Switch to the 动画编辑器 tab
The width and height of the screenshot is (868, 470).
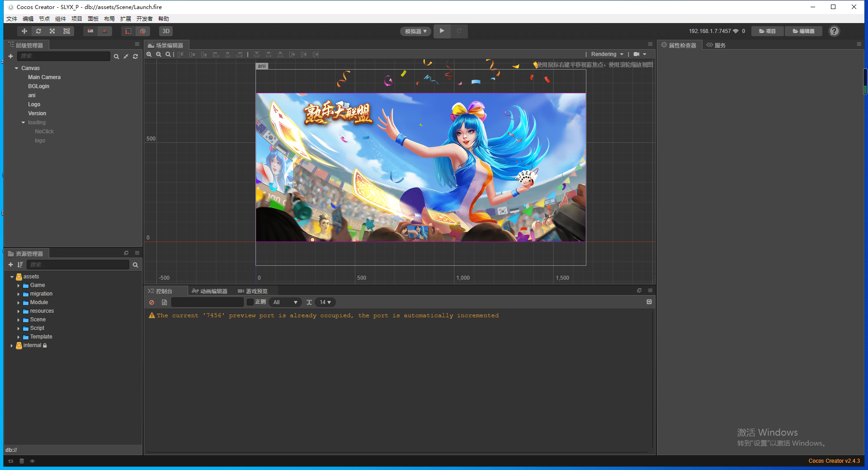point(210,291)
